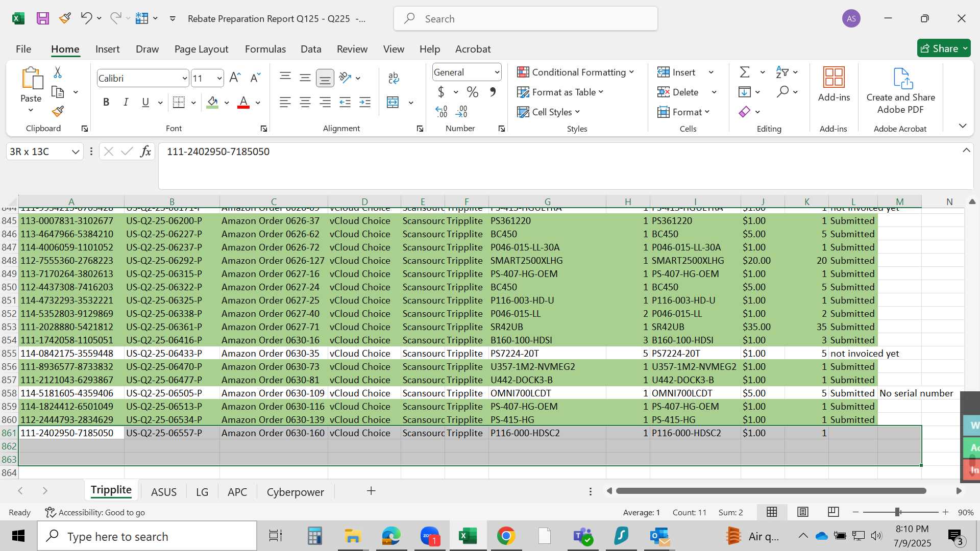This screenshot has width=980, height=551.
Task: Click Decrease Indent icon
Action: click(x=345, y=103)
